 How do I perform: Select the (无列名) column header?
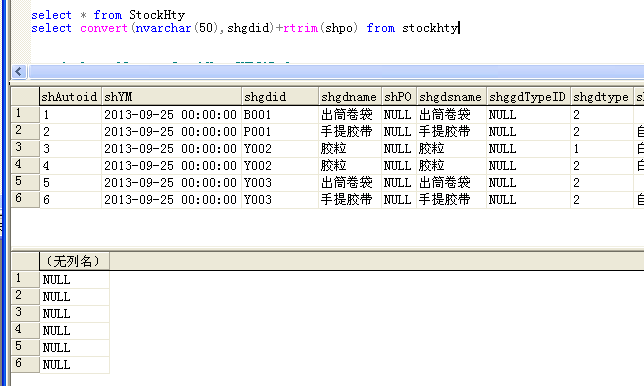(x=74, y=261)
